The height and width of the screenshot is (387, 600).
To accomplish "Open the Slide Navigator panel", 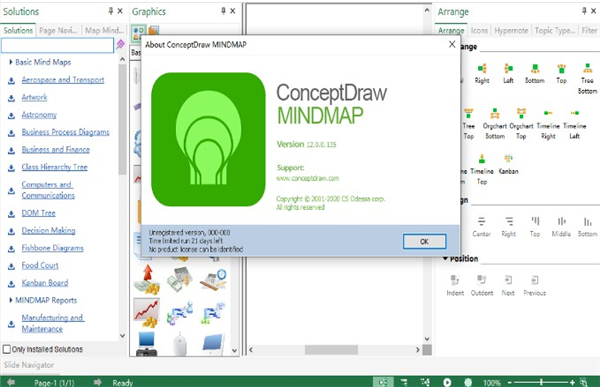I will point(29,365).
